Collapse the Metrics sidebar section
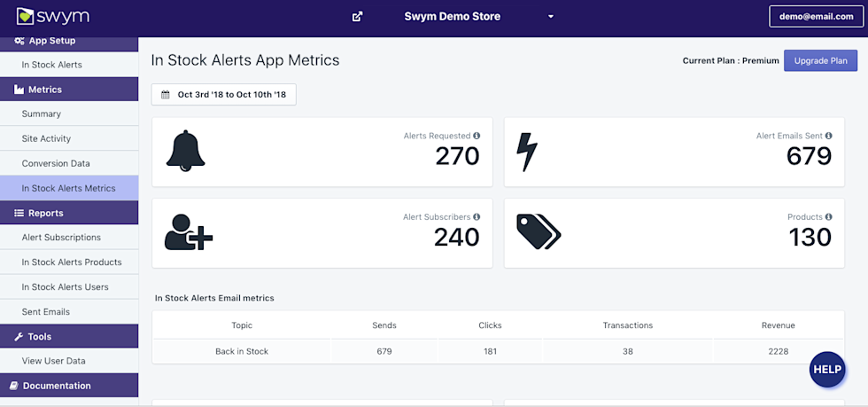The width and height of the screenshot is (868, 407). pyautogui.click(x=69, y=90)
